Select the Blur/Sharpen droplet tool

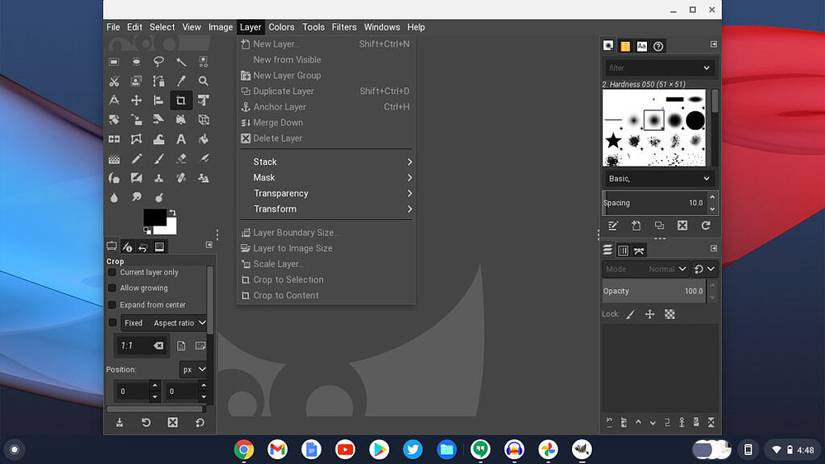click(114, 198)
